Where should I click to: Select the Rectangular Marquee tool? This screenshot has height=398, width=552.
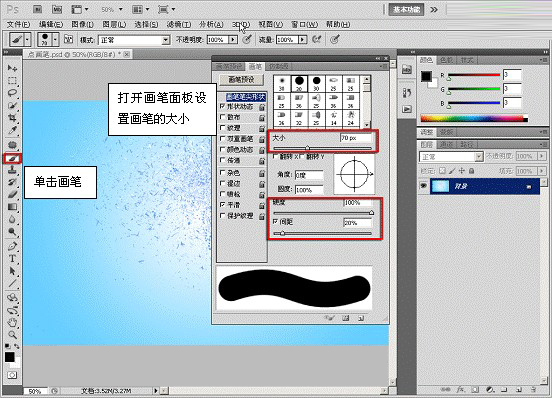point(12,81)
